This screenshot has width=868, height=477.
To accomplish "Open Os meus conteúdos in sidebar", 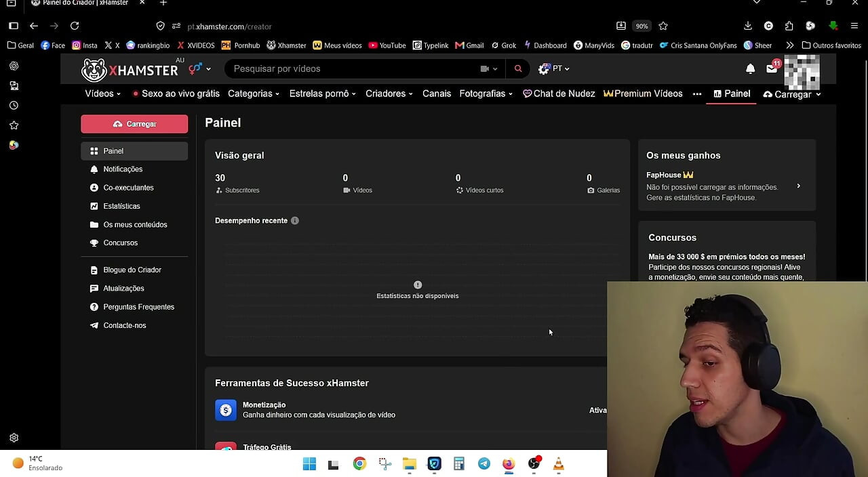I will pos(134,224).
